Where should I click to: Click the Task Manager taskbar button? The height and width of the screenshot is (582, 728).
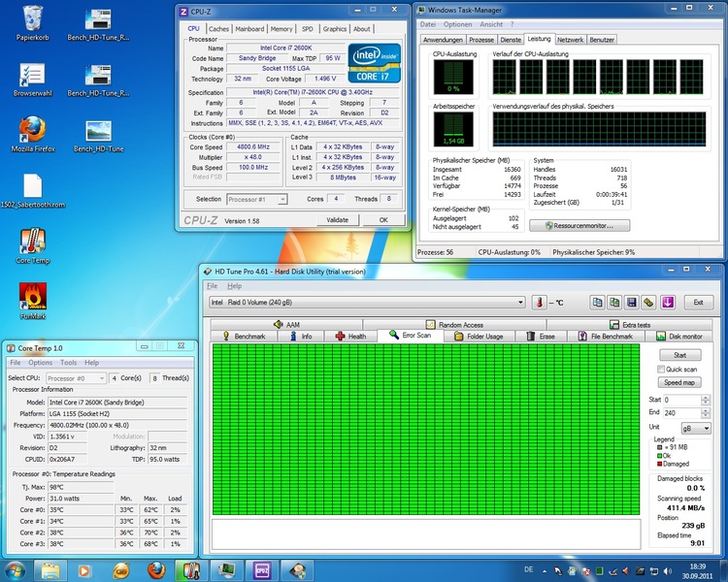[x=226, y=570]
